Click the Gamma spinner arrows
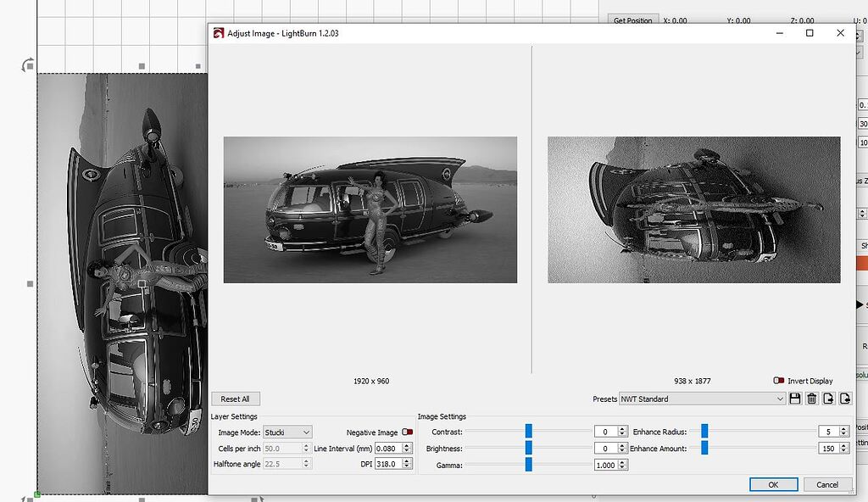 622,465
